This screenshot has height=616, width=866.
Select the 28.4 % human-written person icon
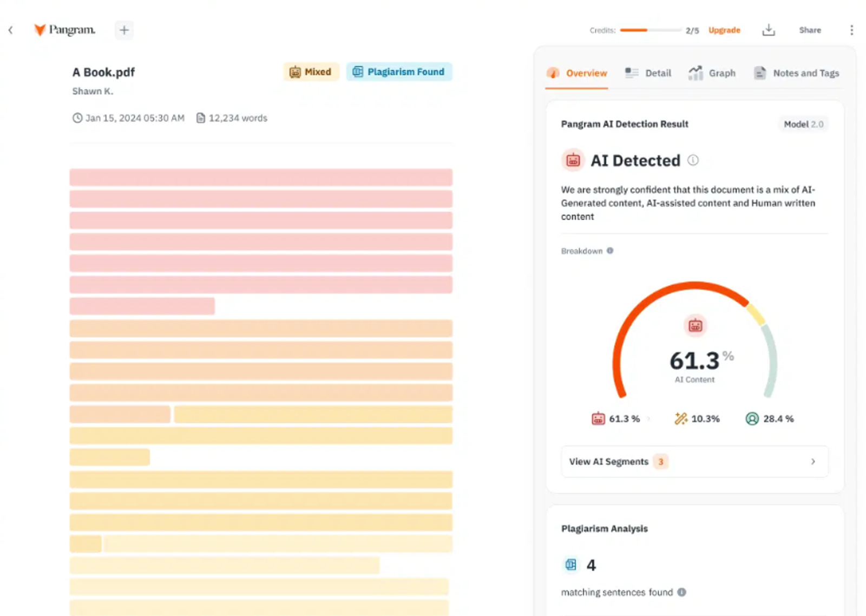(x=752, y=418)
